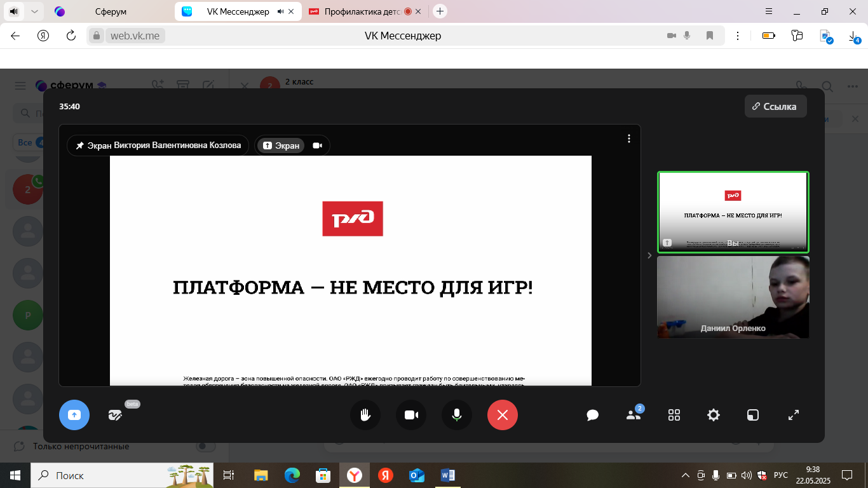Select Даниил Орленко video thumbnail
868x488 pixels.
(x=733, y=297)
